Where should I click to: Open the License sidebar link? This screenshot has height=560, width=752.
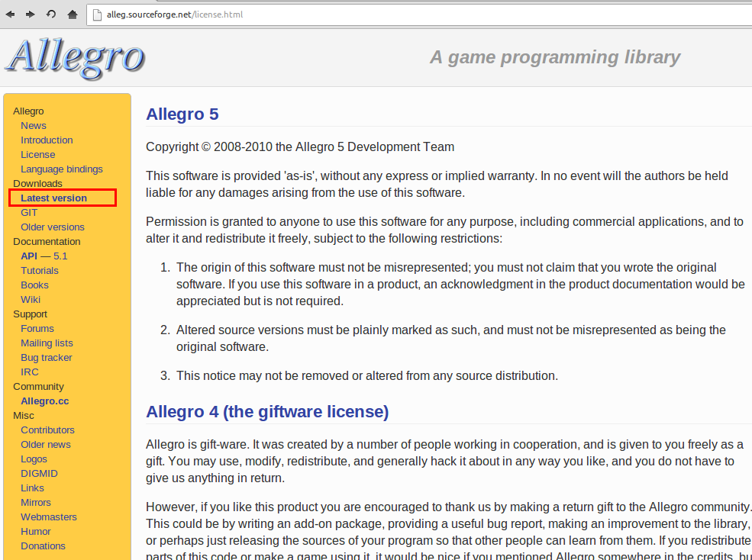point(37,154)
